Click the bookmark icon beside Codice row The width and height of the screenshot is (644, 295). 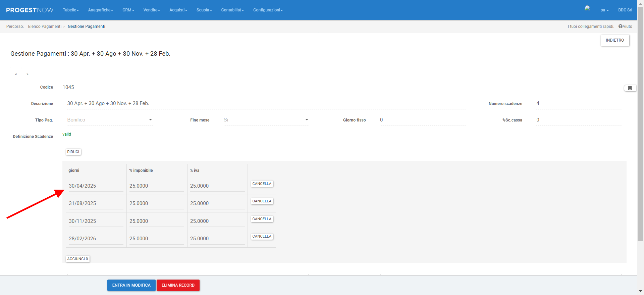click(630, 88)
